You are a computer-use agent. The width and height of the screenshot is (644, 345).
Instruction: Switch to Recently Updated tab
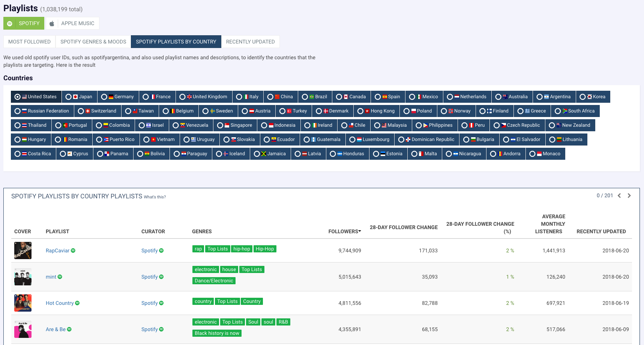point(250,42)
